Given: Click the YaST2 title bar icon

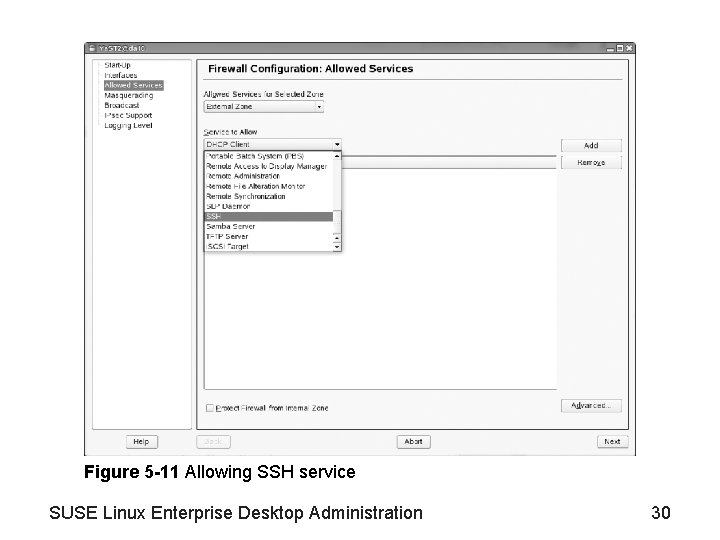Looking at the screenshot, I should [x=92, y=48].
